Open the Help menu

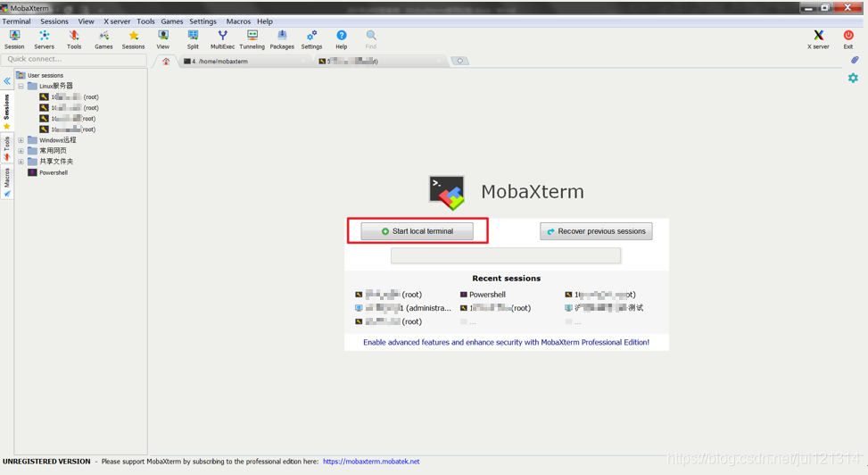(265, 21)
